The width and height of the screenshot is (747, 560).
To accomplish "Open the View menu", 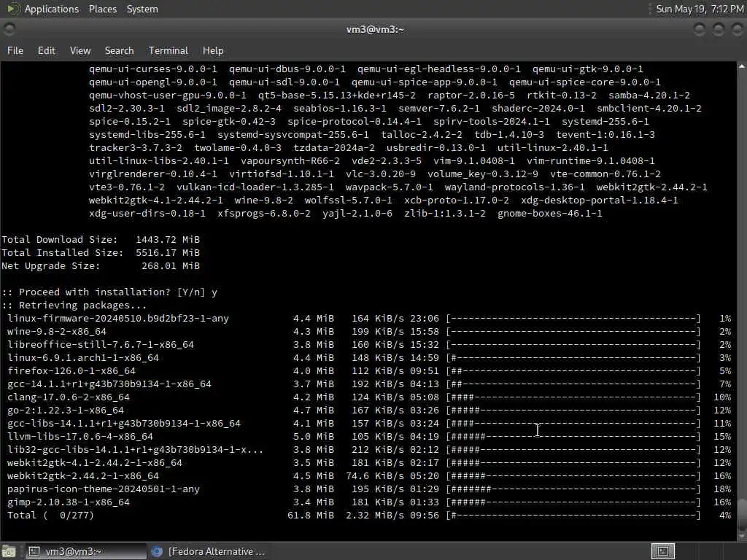I will click(80, 50).
